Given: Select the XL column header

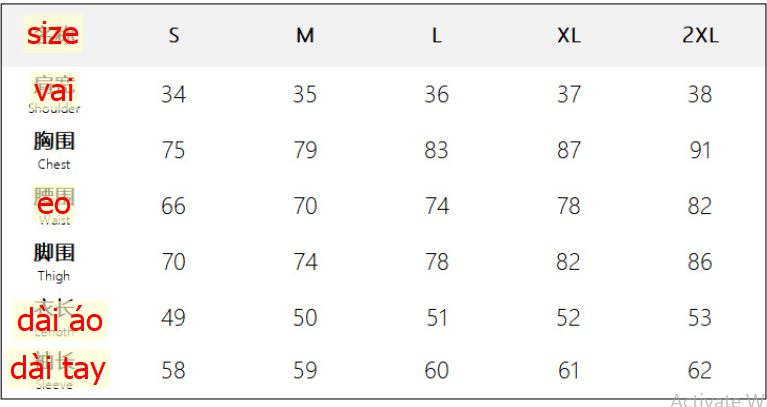Looking at the screenshot, I should [x=568, y=35].
